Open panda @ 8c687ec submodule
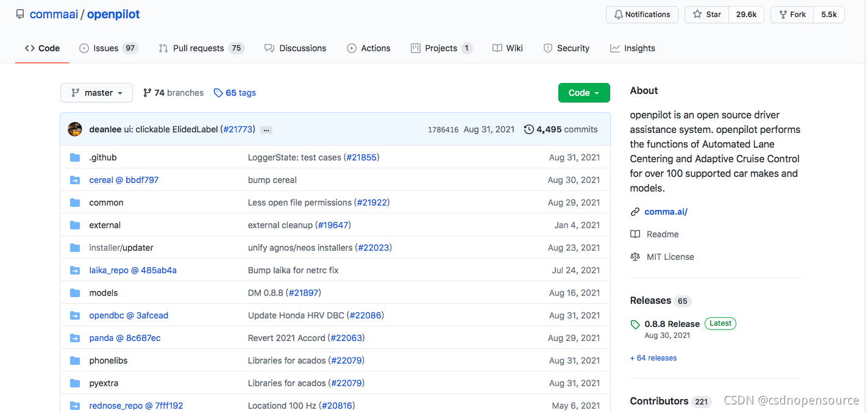 (125, 338)
